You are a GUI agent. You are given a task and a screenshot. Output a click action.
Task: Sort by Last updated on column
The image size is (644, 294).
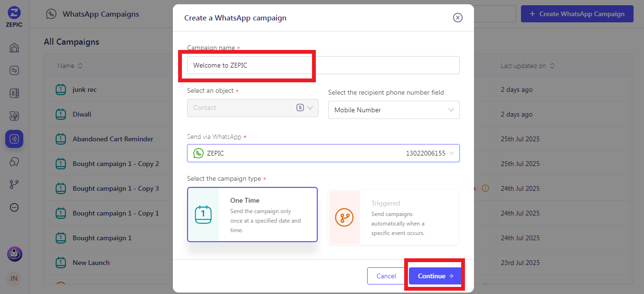552,66
